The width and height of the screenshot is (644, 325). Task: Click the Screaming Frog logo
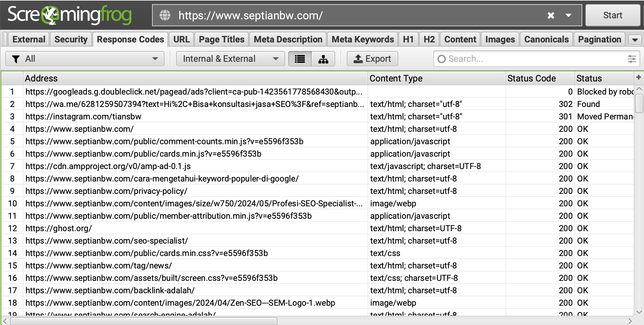click(70, 15)
